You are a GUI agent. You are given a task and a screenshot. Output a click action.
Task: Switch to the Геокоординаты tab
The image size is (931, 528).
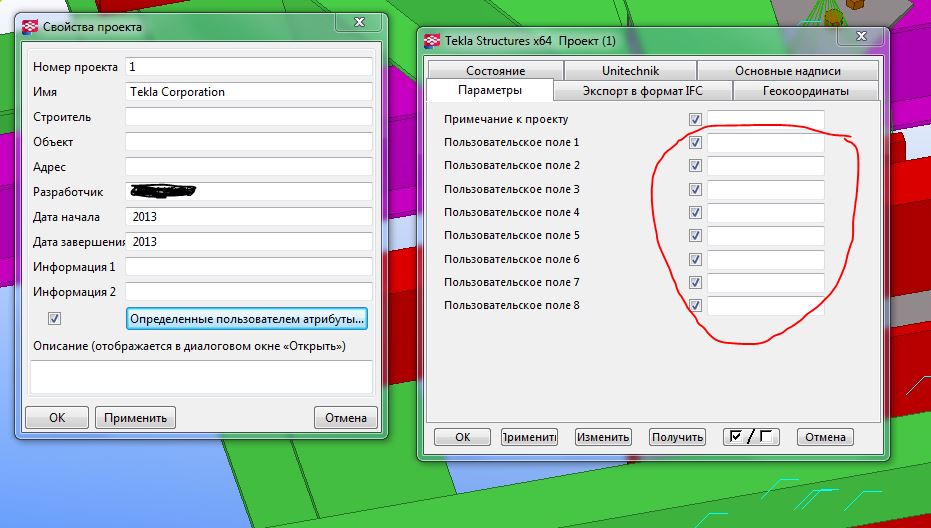click(x=805, y=91)
